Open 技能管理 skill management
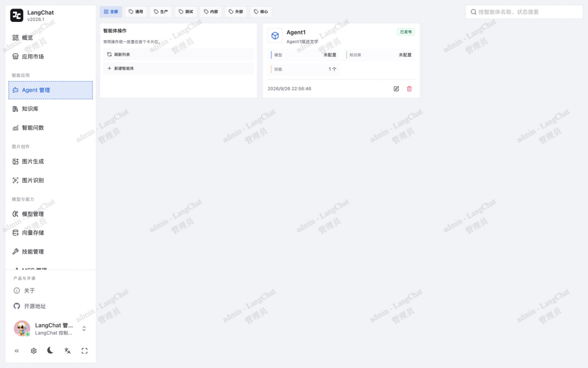588x368 pixels. click(x=51, y=252)
